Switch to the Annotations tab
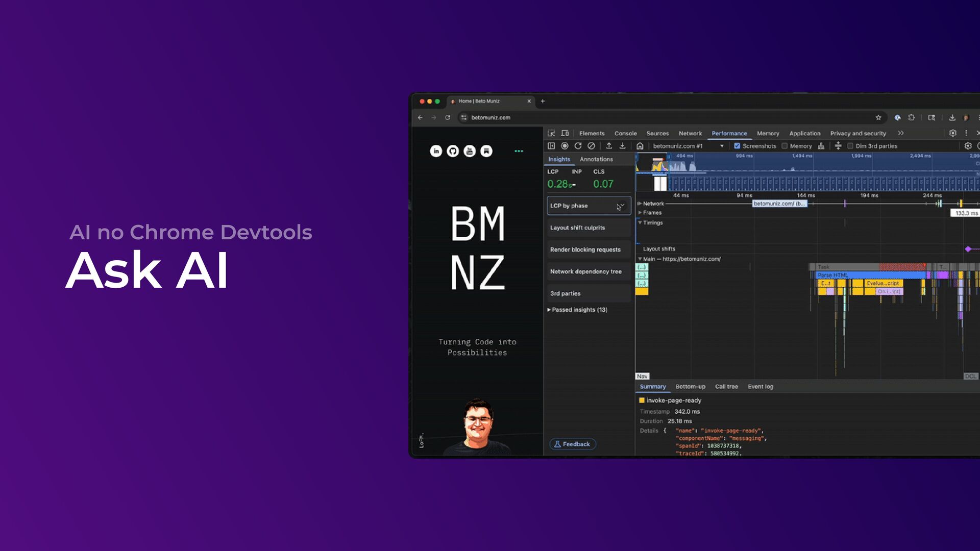 (596, 159)
